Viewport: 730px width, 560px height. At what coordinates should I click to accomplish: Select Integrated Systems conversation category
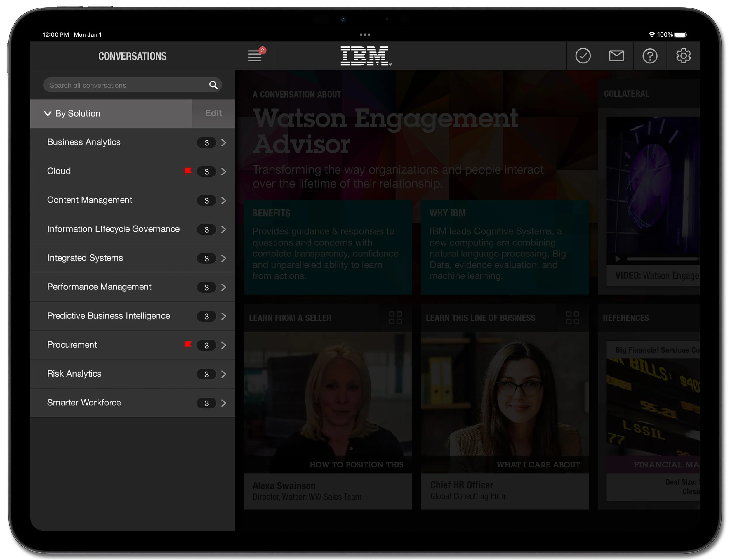point(85,258)
